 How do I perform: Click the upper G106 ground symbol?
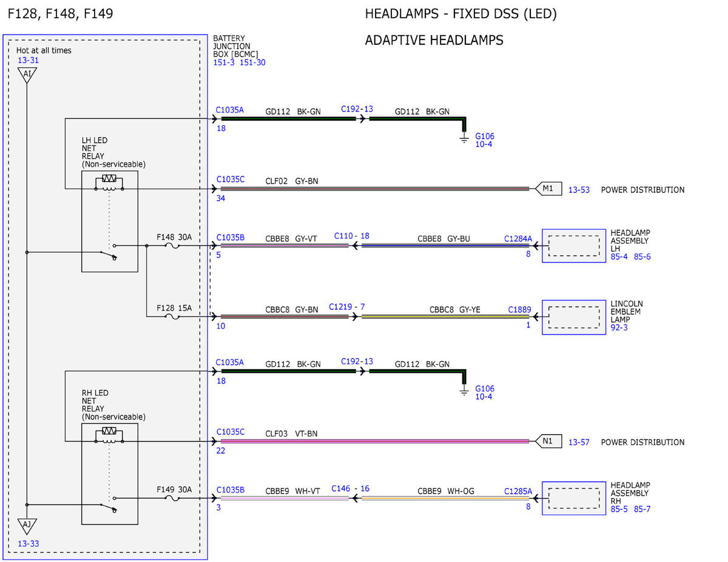click(464, 140)
